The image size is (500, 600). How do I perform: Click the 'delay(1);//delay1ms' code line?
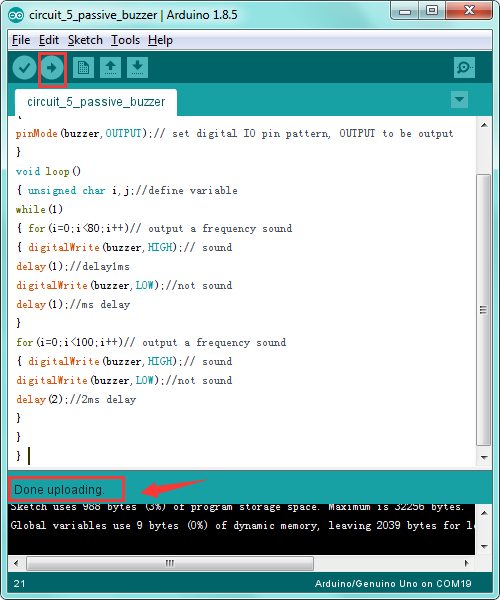click(73, 266)
